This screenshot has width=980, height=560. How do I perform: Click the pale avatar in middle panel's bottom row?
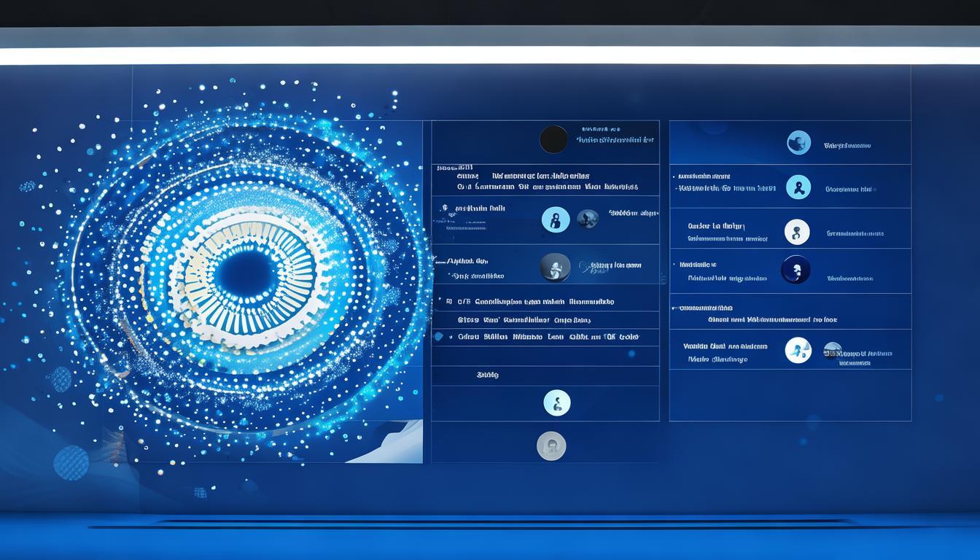coord(557,402)
